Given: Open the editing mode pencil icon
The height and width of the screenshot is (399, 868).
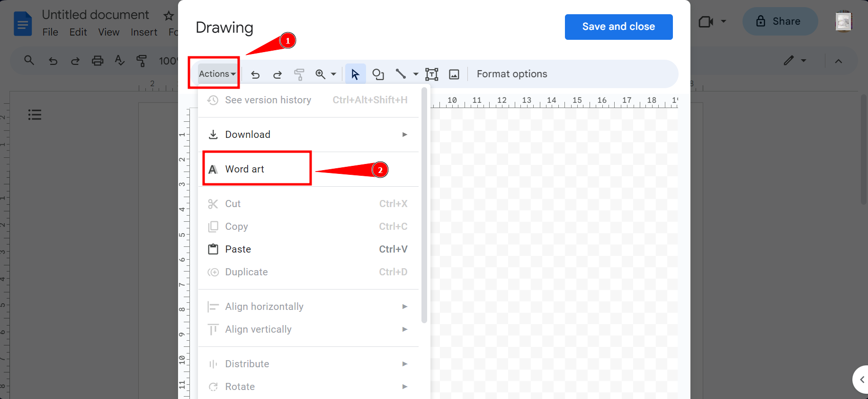Looking at the screenshot, I should pyautogui.click(x=788, y=61).
